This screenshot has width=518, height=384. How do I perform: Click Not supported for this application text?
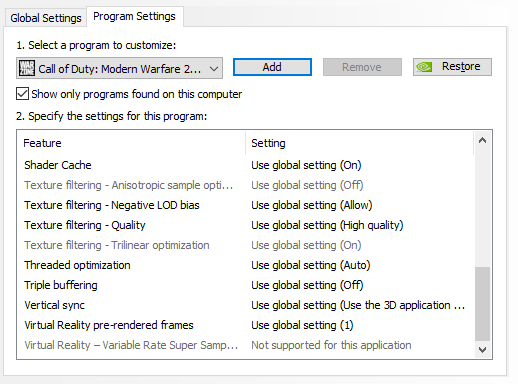331,345
